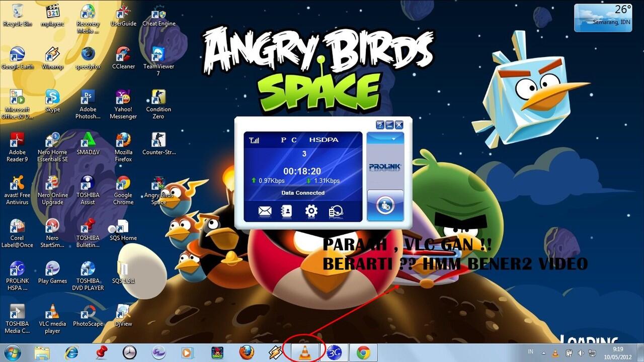The image size is (644, 362).
Task: Select the Recovery Media desktop shortcut
Action: pos(88,19)
